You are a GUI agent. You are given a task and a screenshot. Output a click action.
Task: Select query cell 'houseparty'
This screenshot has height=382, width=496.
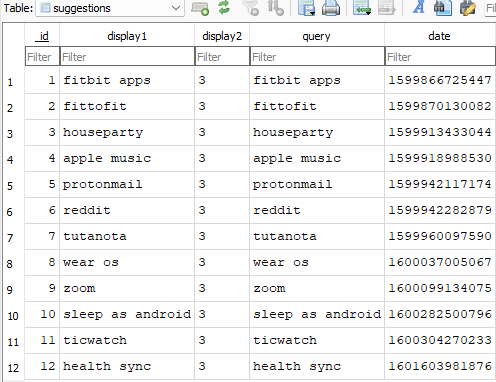coord(317,132)
